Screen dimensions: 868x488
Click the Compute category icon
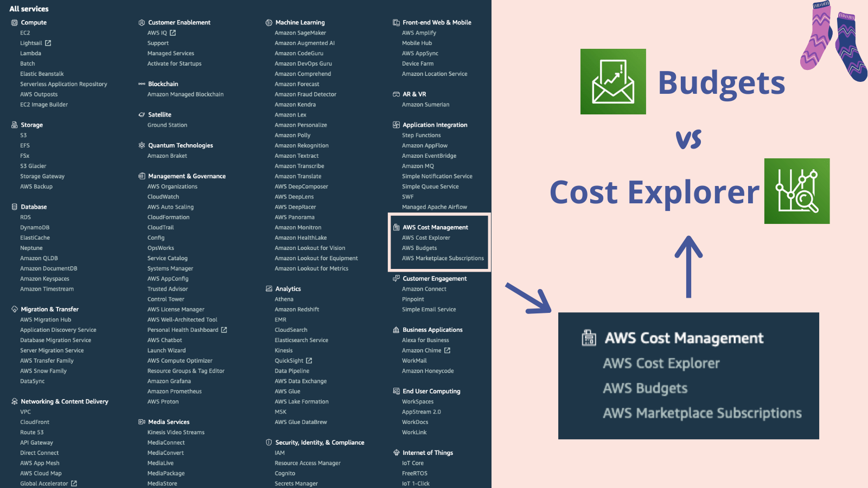pyautogui.click(x=14, y=22)
